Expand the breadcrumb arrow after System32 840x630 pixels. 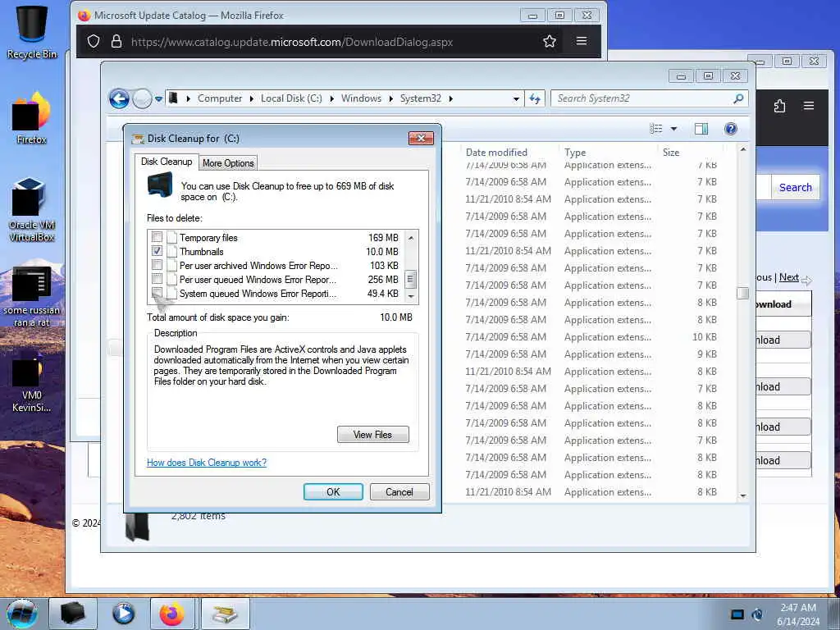coord(450,98)
